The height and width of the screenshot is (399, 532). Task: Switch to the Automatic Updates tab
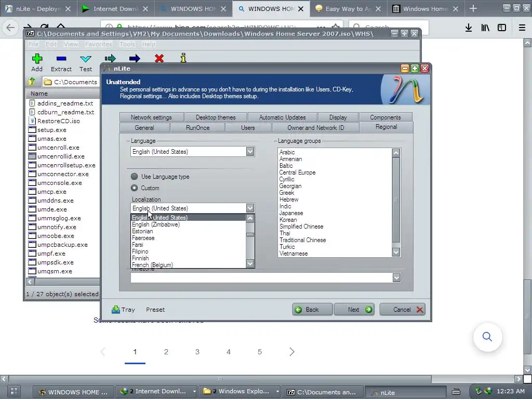click(282, 117)
